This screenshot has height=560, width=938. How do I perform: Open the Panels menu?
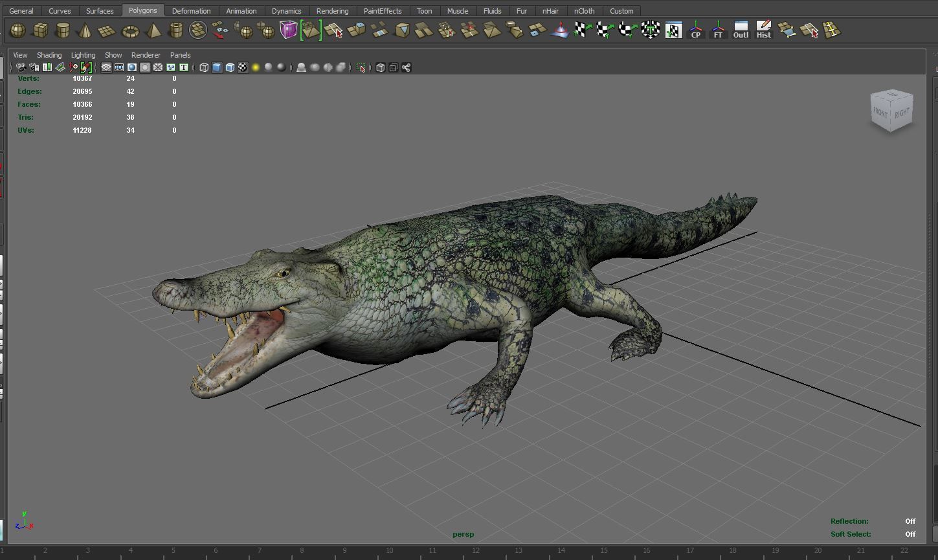[180, 55]
